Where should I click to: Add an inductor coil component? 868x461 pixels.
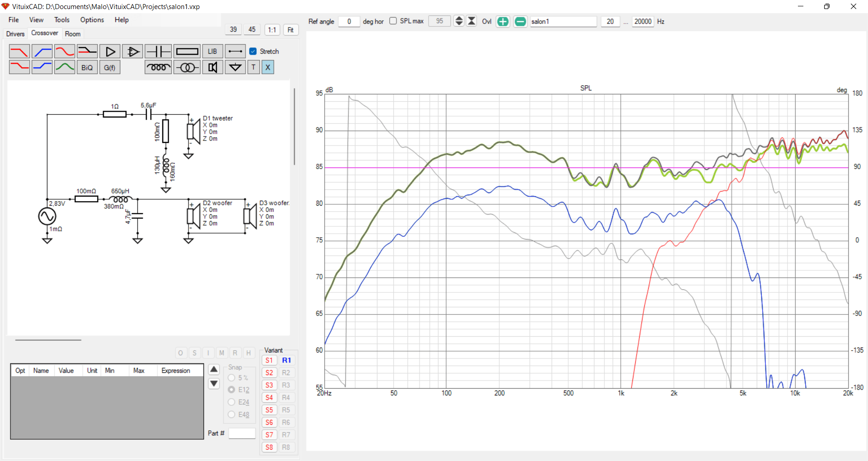tap(158, 67)
